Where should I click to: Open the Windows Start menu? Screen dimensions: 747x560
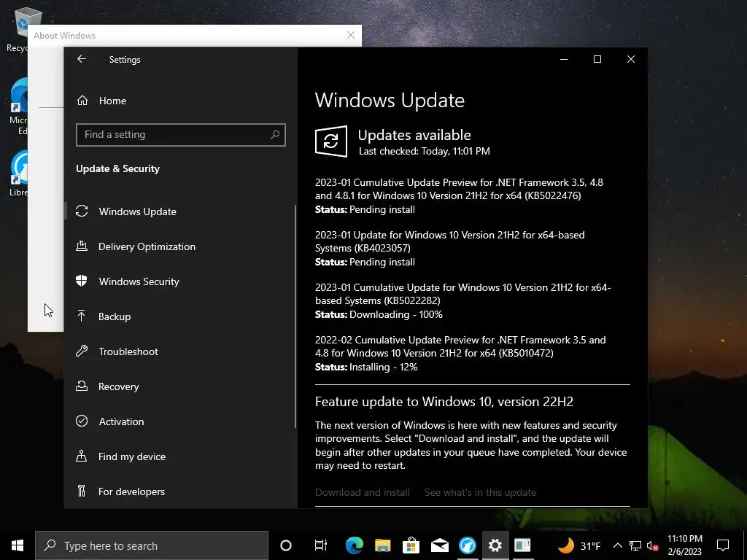(x=18, y=545)
